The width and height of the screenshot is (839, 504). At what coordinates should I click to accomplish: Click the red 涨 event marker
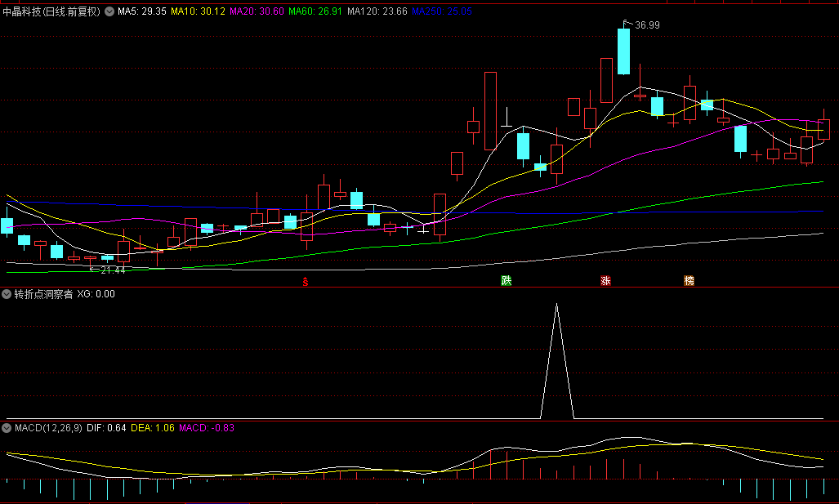click(x=605, y=281)
